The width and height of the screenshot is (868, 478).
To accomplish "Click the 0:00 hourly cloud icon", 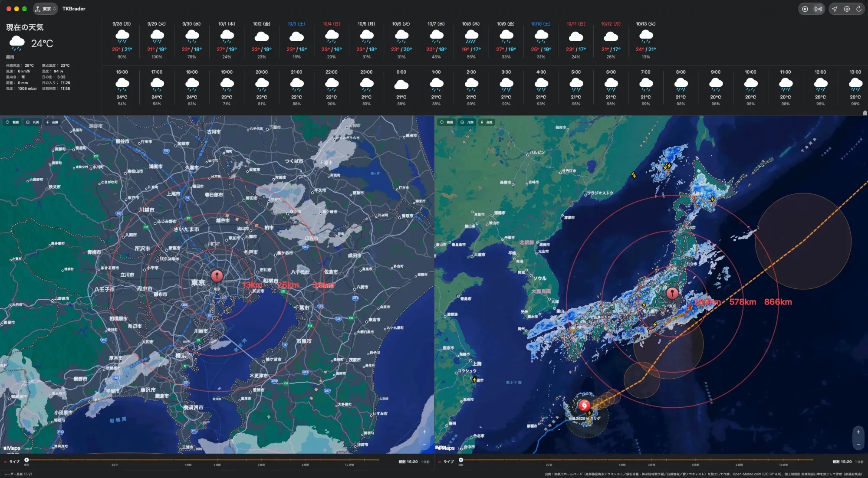I will (x=401, y=84).
